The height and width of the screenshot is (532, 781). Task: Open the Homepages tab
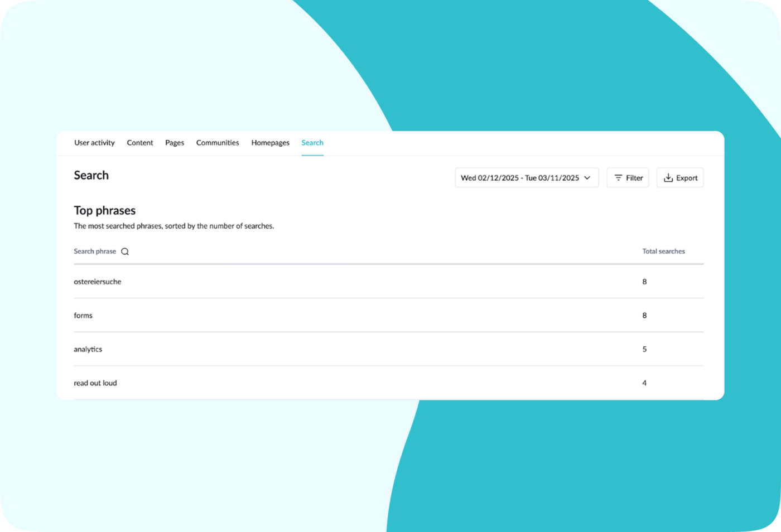pos(271,143)
